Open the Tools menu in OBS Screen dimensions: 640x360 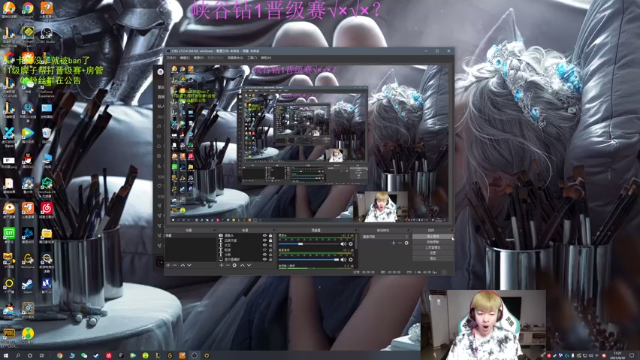(251, 58)
